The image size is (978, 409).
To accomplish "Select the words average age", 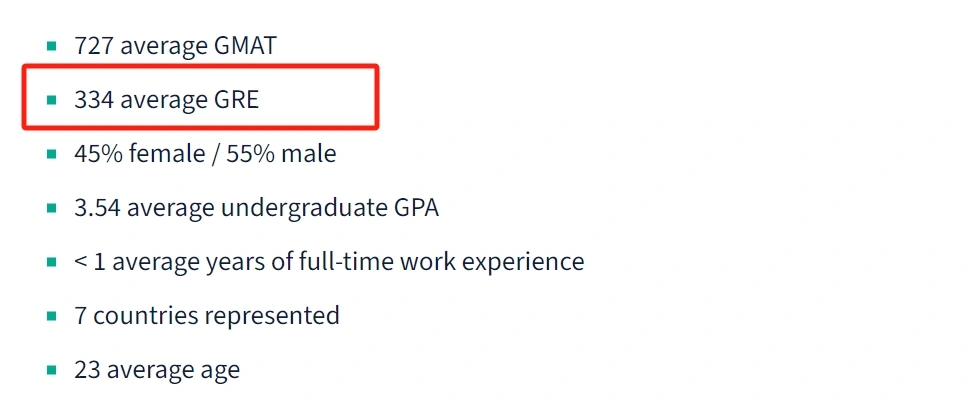I will coord(173,370).
